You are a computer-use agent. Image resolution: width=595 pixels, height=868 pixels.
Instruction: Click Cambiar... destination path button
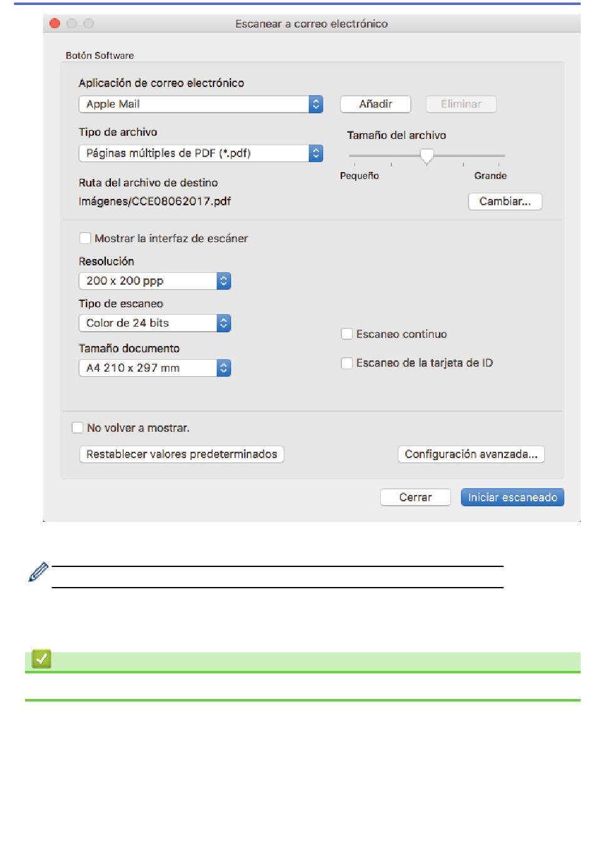(505, 202)
